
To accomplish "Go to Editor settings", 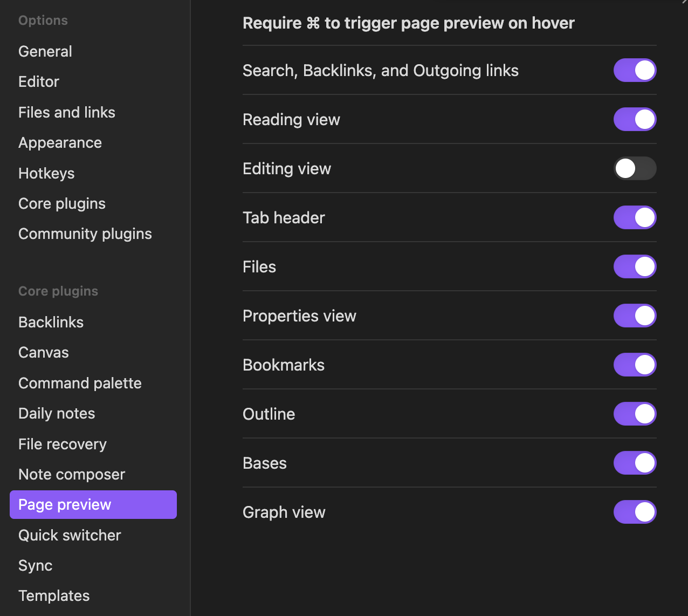I will (x=39, y=81).
